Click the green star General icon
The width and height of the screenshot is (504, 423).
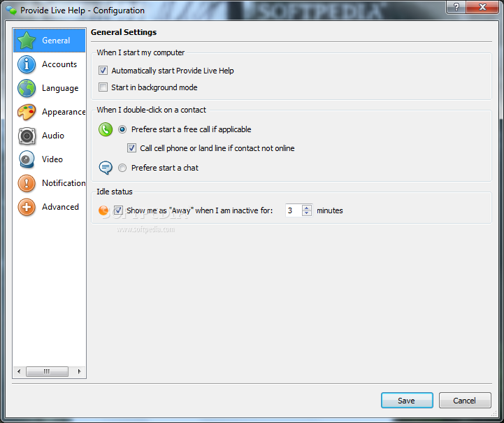click(x=27, y=41)
